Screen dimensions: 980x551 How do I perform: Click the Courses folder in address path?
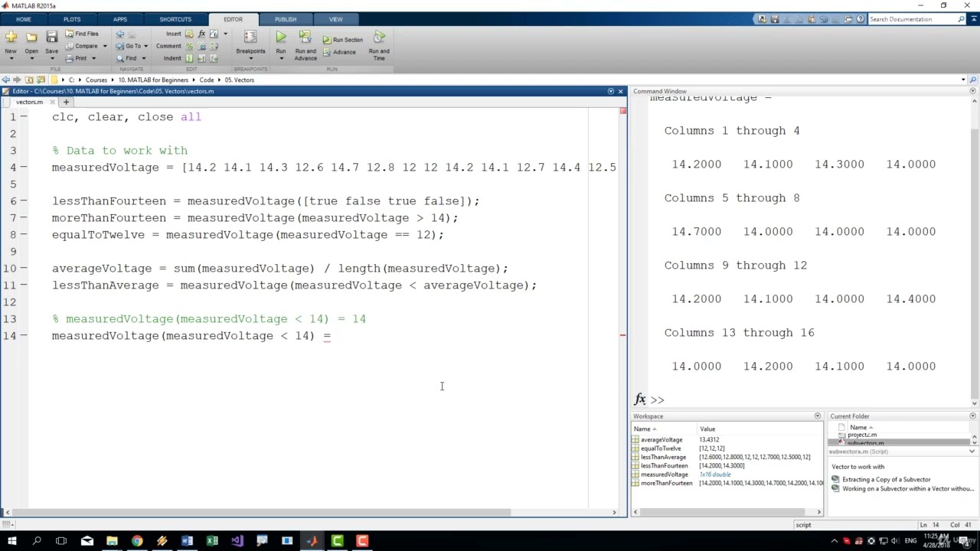click(96, 80)
